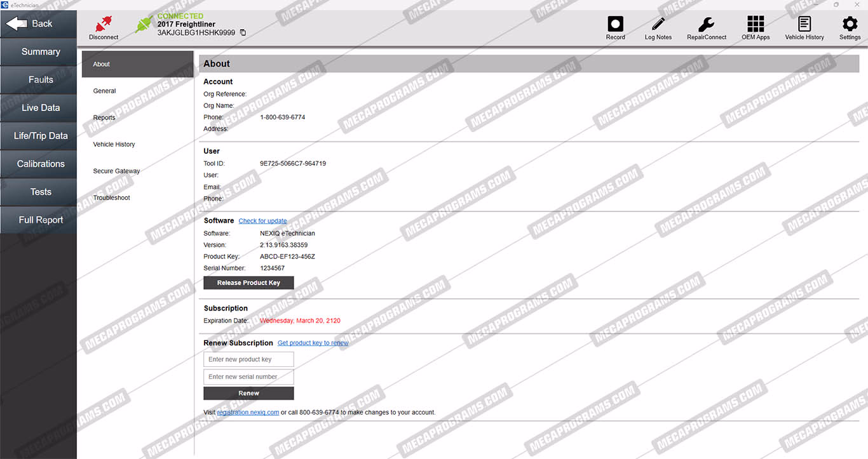Open the Summary section
Image resolution: width=868 pixels, height=459 pixels.
coord(38,52)
